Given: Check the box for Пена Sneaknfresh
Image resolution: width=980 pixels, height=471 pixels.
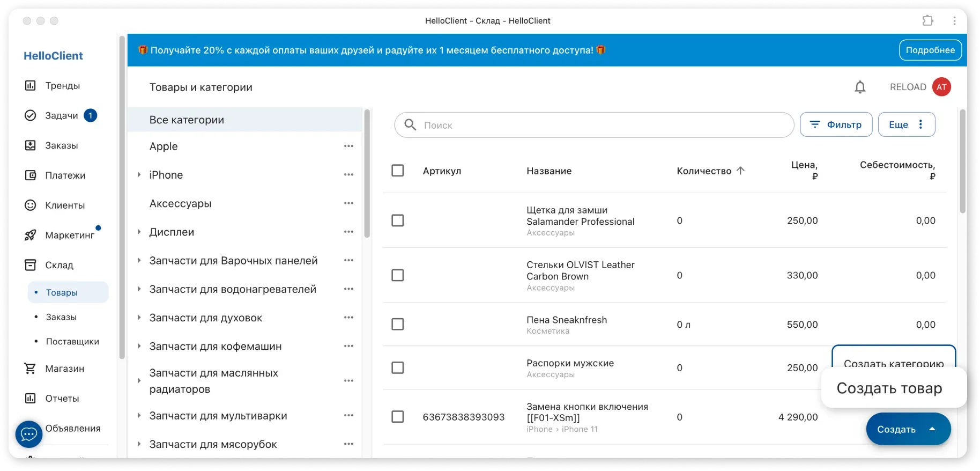Looking at the screenshot, I should (x=398, y=325).
